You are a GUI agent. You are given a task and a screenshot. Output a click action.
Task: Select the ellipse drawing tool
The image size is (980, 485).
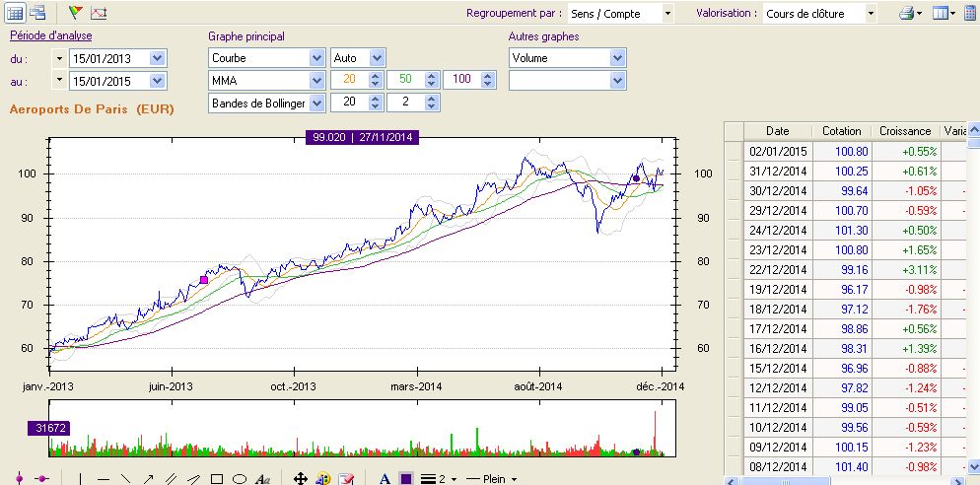click(x=239, y=479)
